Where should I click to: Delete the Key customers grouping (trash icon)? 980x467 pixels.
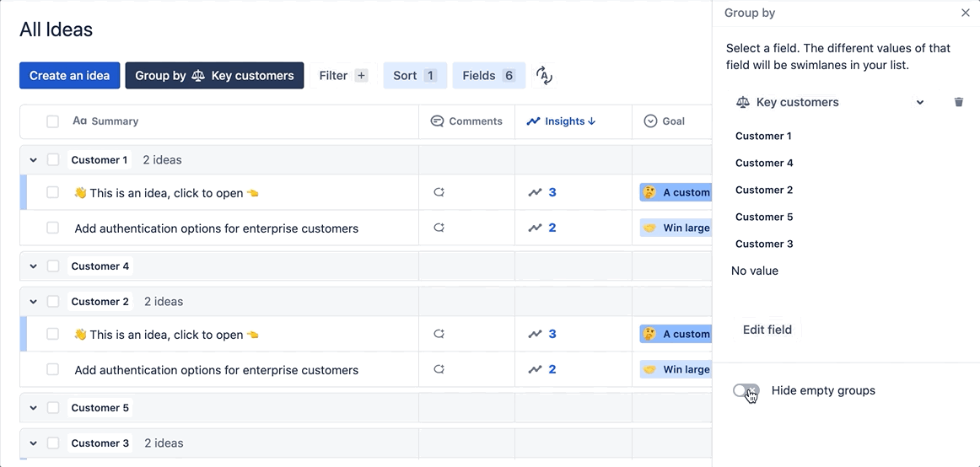tap(959, 102)
